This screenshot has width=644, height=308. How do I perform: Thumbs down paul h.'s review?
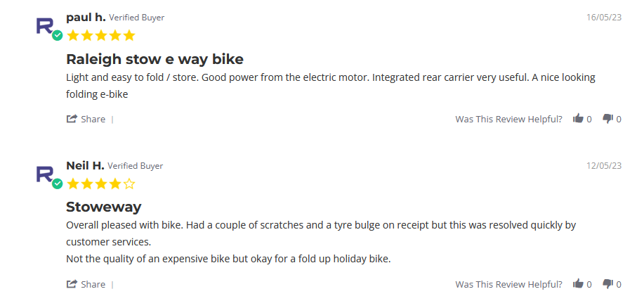[607, 119]
